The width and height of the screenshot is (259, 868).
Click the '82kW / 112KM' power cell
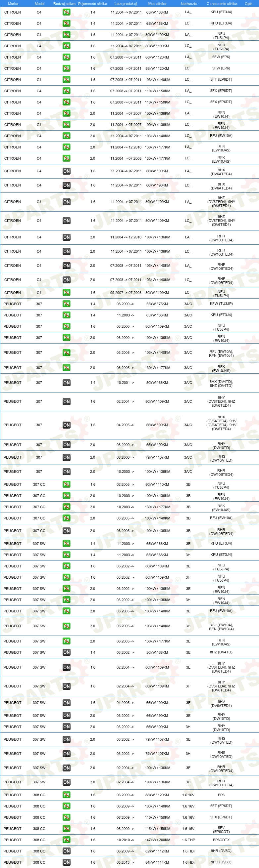[157, 851]
